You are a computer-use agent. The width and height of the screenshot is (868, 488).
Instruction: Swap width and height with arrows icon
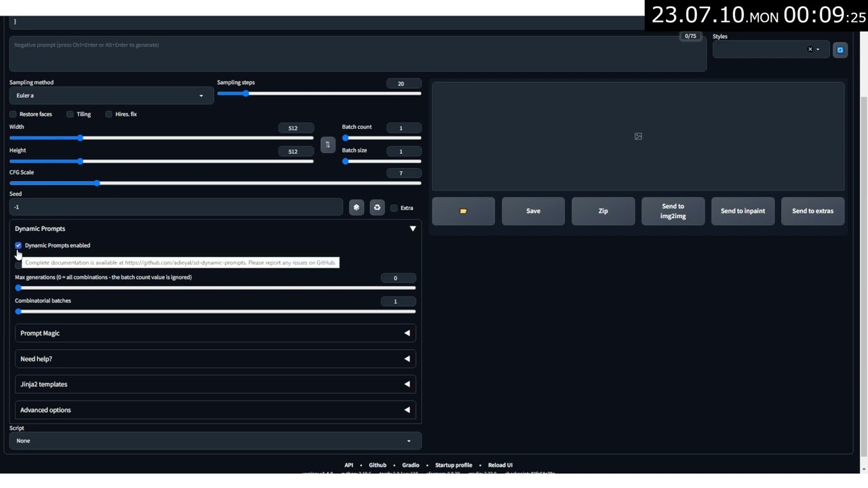point(328,144)
